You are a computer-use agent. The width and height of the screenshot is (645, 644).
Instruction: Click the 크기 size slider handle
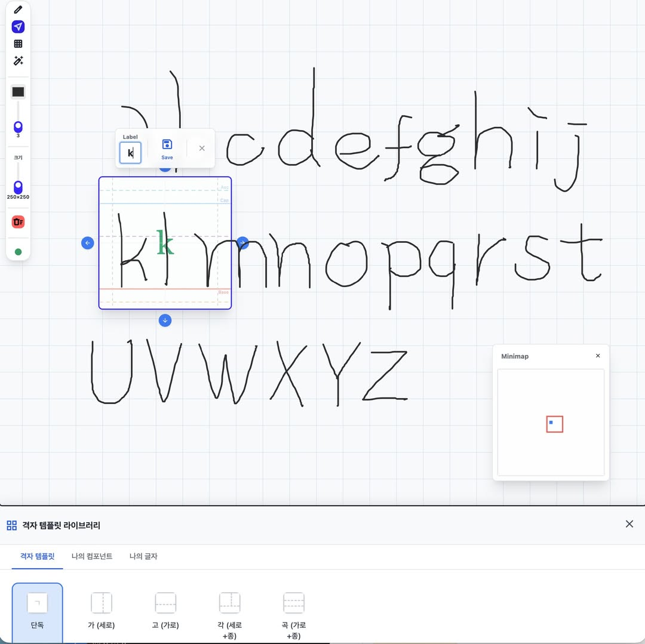[x=18, y=186]
